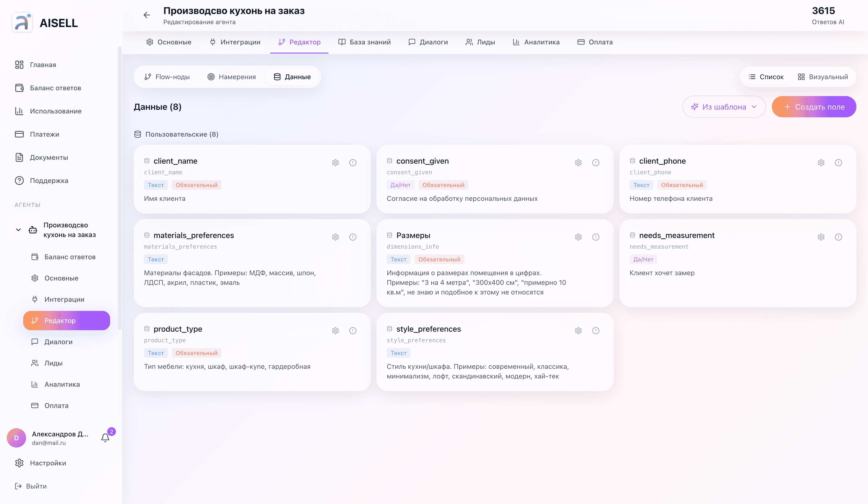
Task: Switch to the Намерения tab
Action: pyautogui.click(x=231, y=77)
